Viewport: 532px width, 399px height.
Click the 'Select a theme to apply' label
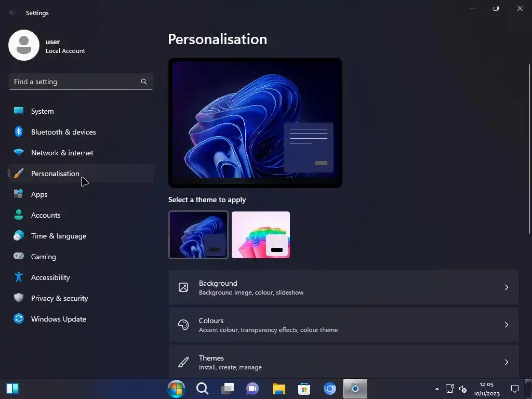207,199
